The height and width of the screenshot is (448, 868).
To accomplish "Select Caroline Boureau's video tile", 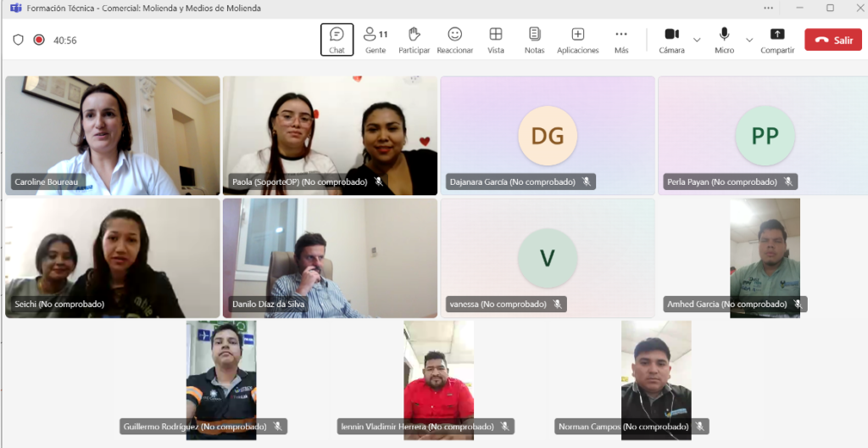I will (x=113, y=136).
